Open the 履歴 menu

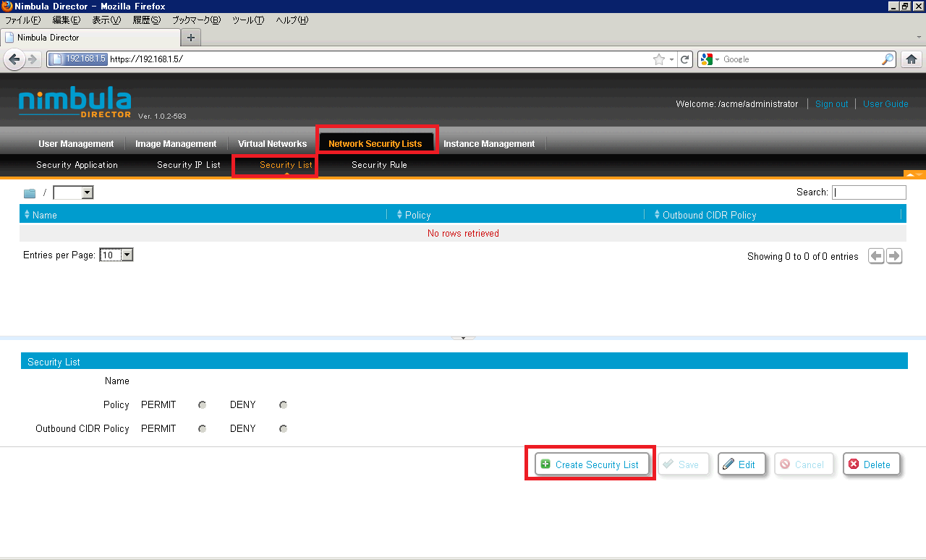tap(146, 20)
